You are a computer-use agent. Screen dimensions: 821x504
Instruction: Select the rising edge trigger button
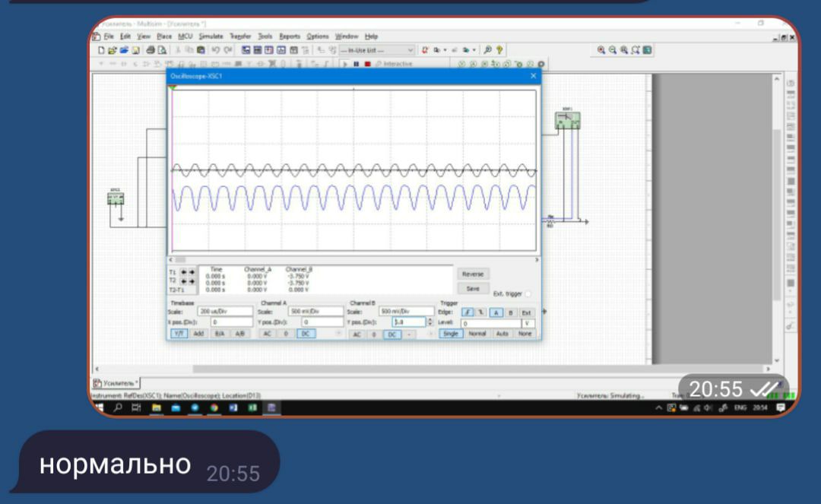(468, 312)
